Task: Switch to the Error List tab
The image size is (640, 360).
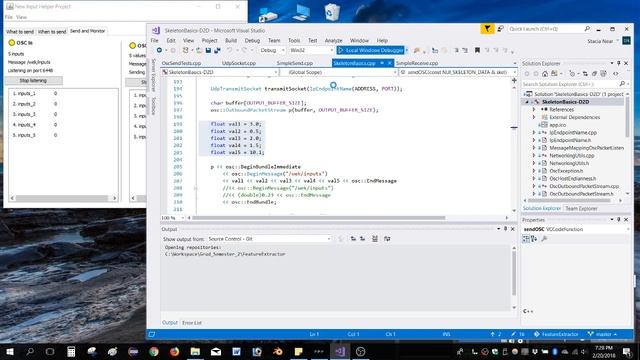Action: (192, 323)
